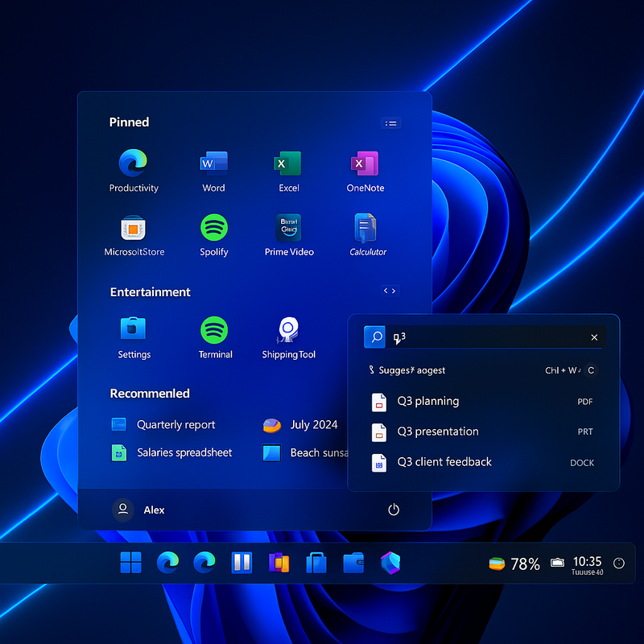Image resolution: width=644 pixels, height=644 pixels.
Task: Click the Entertainment arrows pager
Action: (390, 291)
